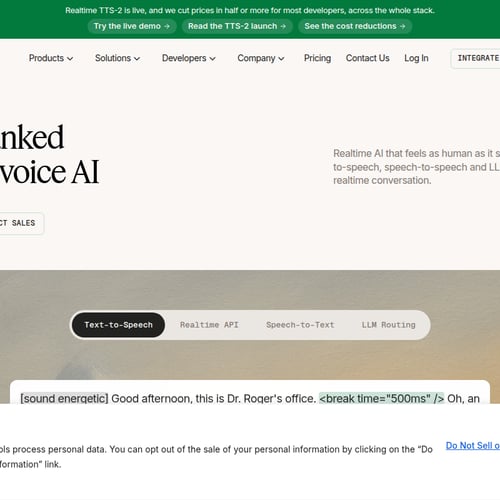500x500 pixels.
Task: Open the Contact Us page
Action: pyautogui.click(x=367, y=58)
